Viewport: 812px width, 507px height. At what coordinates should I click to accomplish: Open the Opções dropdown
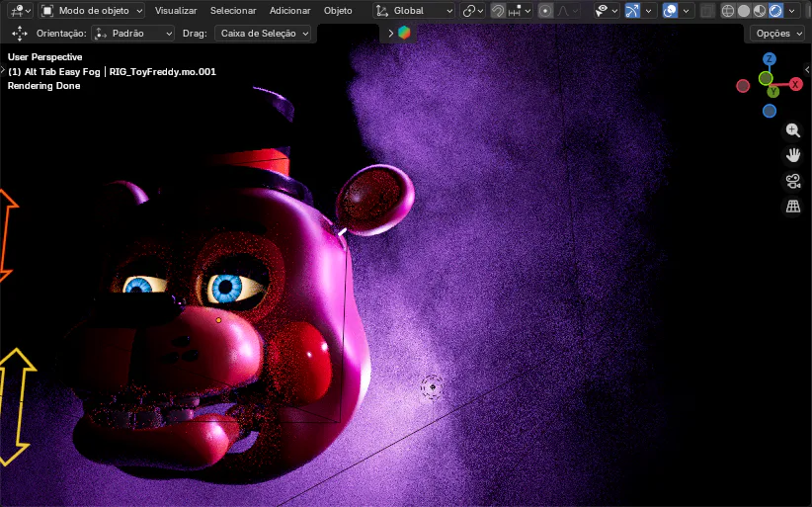[777, 34]
